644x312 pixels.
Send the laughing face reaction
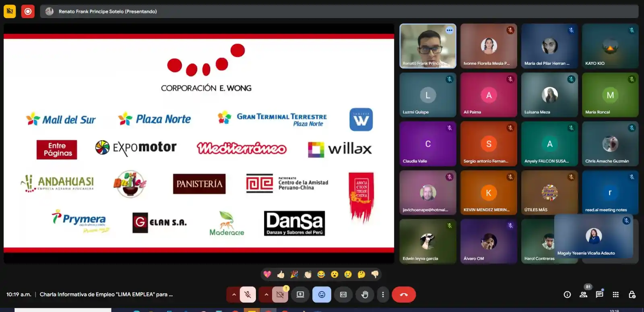[321, 274]
